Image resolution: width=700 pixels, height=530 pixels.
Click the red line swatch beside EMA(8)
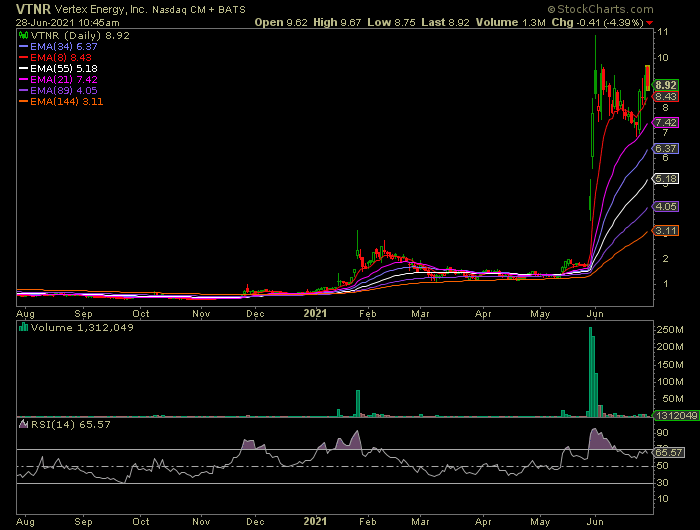coord(24,57)
